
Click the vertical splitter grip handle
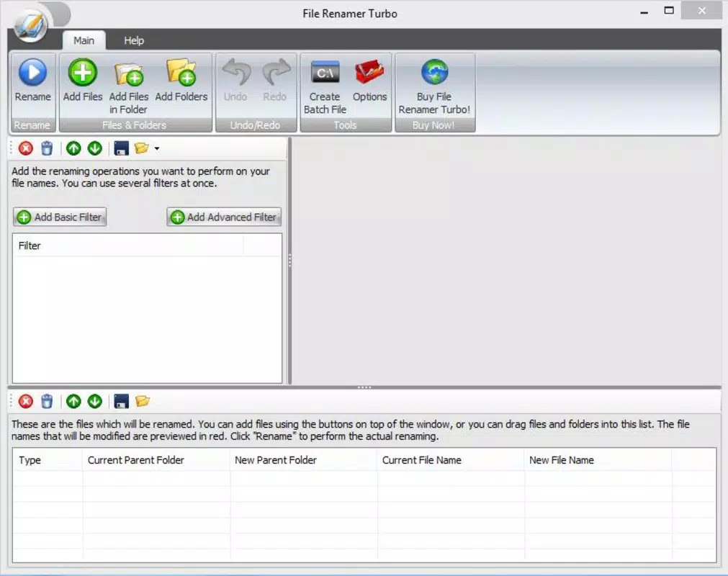[x=289, y=261]
